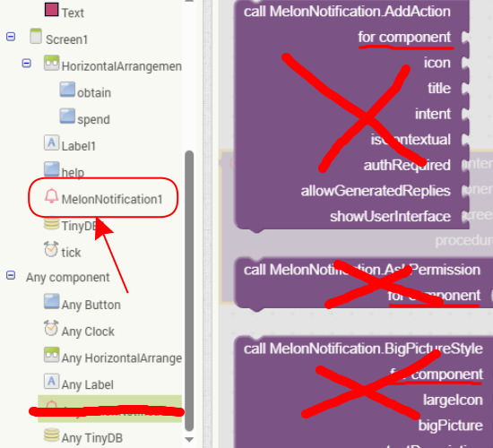
Task: Select the TinyDB database icon
Action: point(51,223)
